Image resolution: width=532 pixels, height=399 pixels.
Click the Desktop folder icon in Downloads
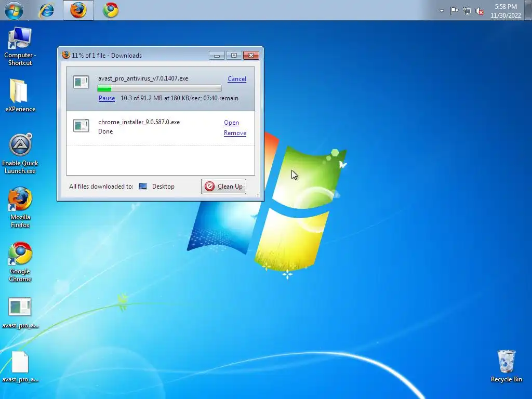click(143, 187)
